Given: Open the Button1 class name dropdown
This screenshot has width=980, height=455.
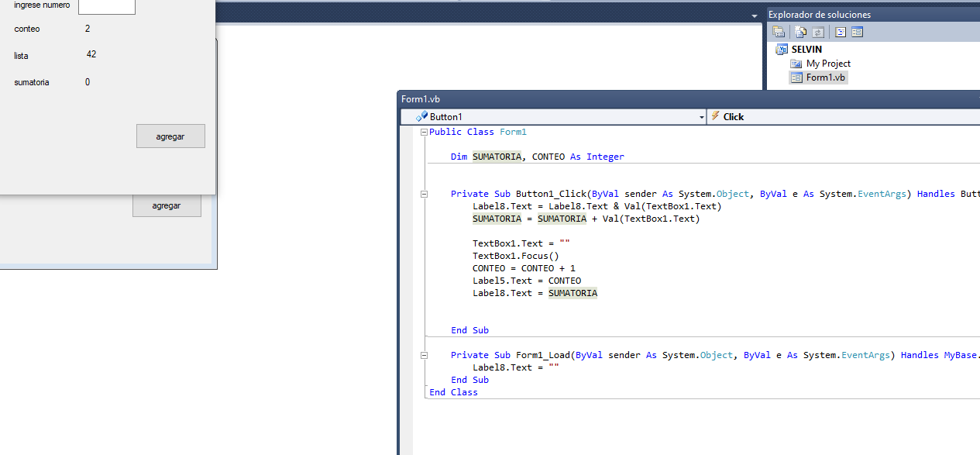Looking at the screenshot, I should pos(553,116).
